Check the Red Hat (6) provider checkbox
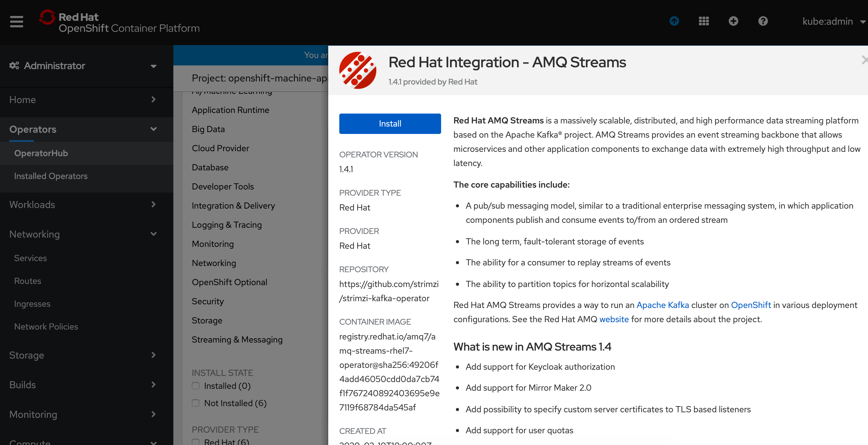Image resolution: width=868 pixels, height=445 pixels. [196, 442]
